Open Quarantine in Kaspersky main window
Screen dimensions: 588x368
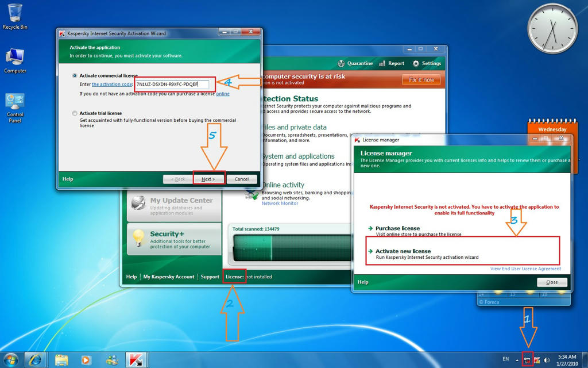(355, 63)
